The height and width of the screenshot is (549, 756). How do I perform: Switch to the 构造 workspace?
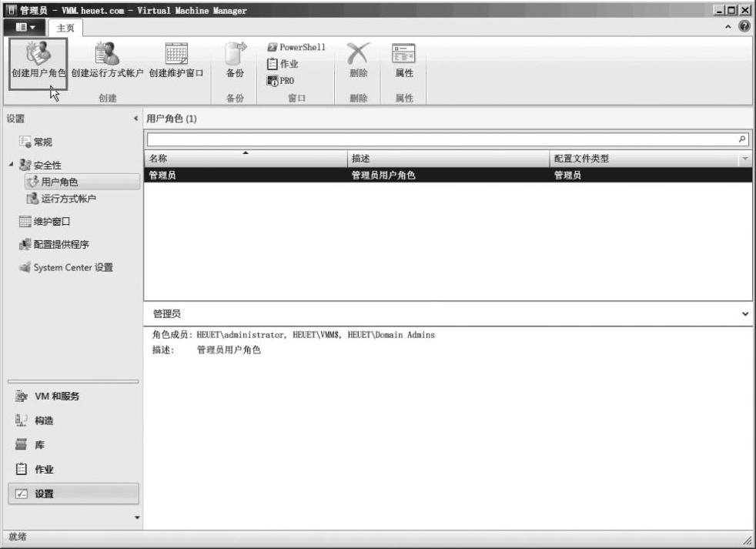point(73,420)
